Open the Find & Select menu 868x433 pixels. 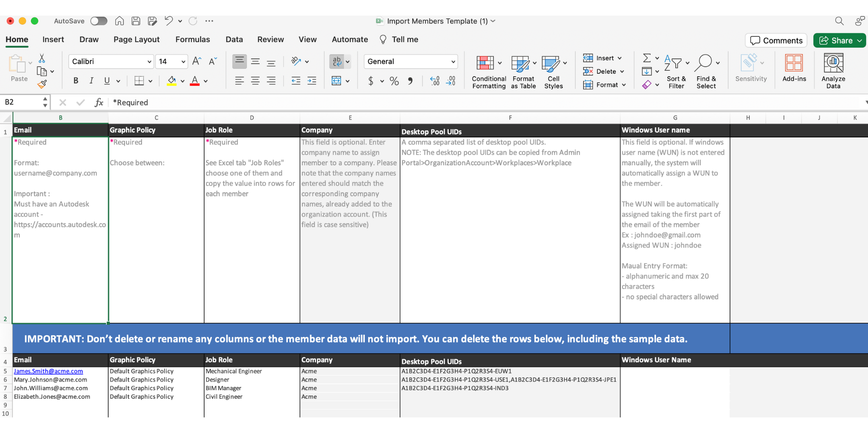(707, 71)
